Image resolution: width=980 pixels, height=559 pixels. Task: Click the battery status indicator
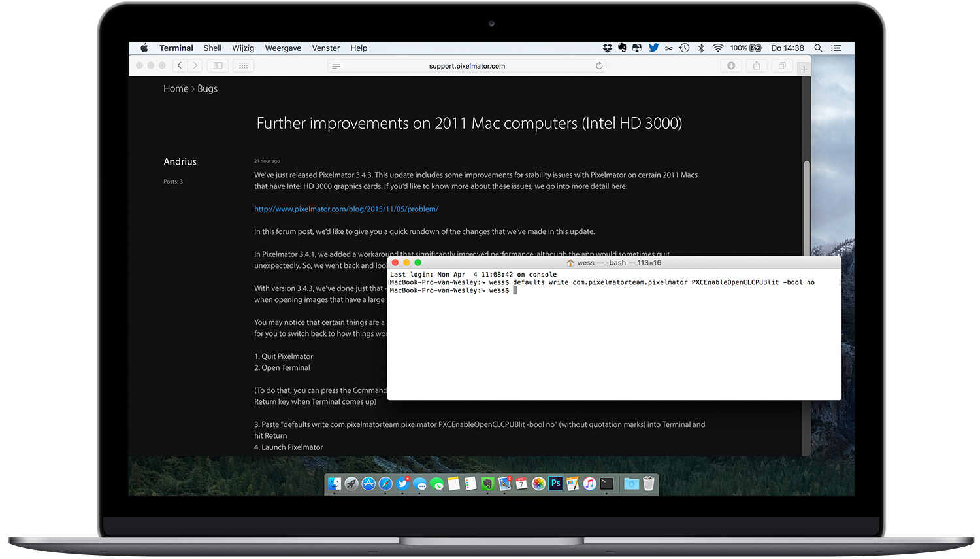[746, 48]
